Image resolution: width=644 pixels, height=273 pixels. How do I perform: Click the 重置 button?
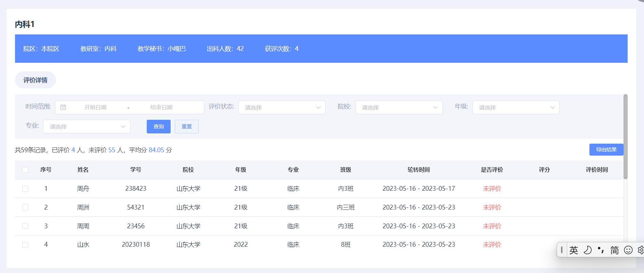187,127
